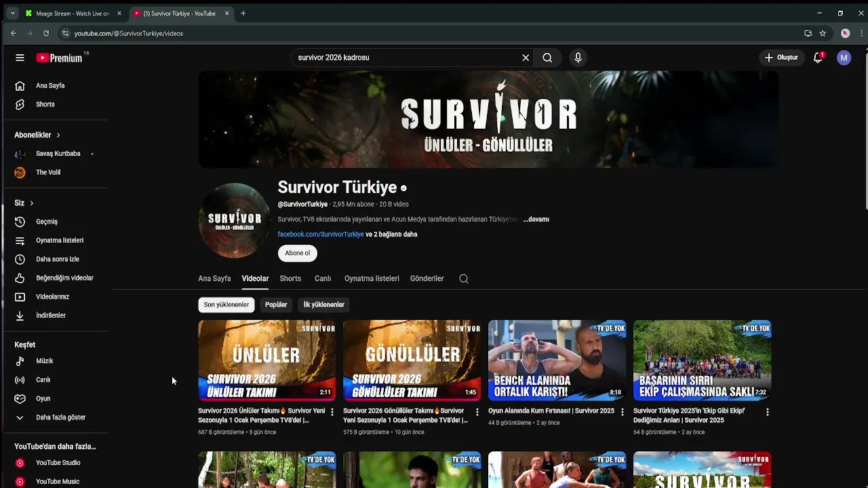Open Oynatma listeleri channel tab

point(372,279)
